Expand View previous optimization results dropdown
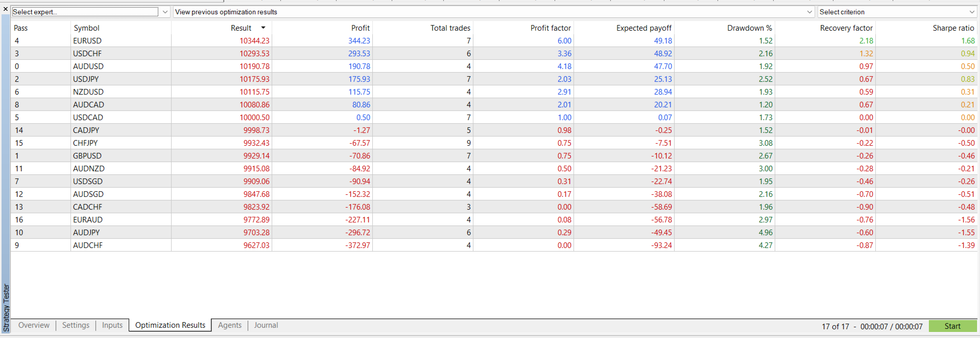Viewport: 980px width, 338px height. pos(809,12)
